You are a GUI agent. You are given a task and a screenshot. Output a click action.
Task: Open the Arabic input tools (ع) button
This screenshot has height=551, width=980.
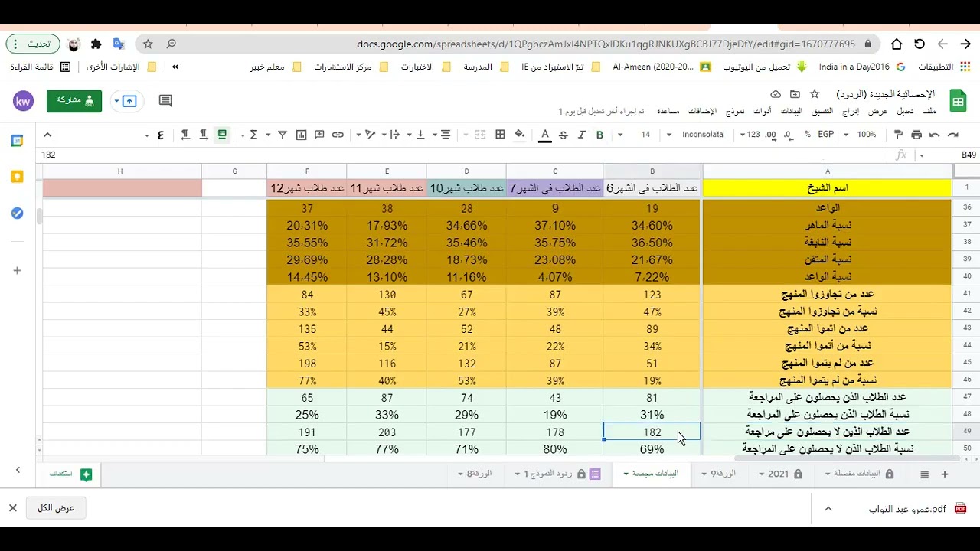(160, 135)
